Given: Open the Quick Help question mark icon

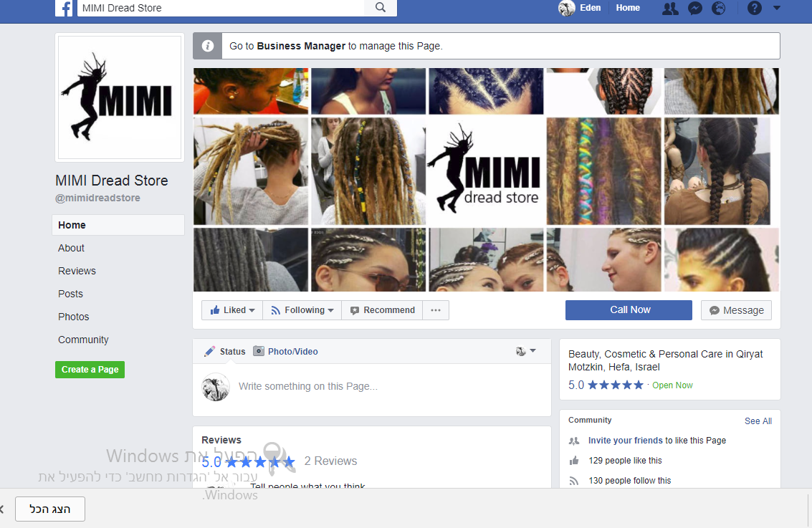Looking at the screenshot, I should coord(755,9).
